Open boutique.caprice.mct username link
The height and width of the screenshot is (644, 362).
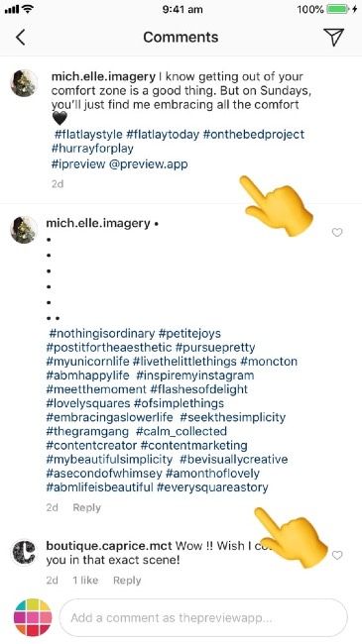coord(109,546)
